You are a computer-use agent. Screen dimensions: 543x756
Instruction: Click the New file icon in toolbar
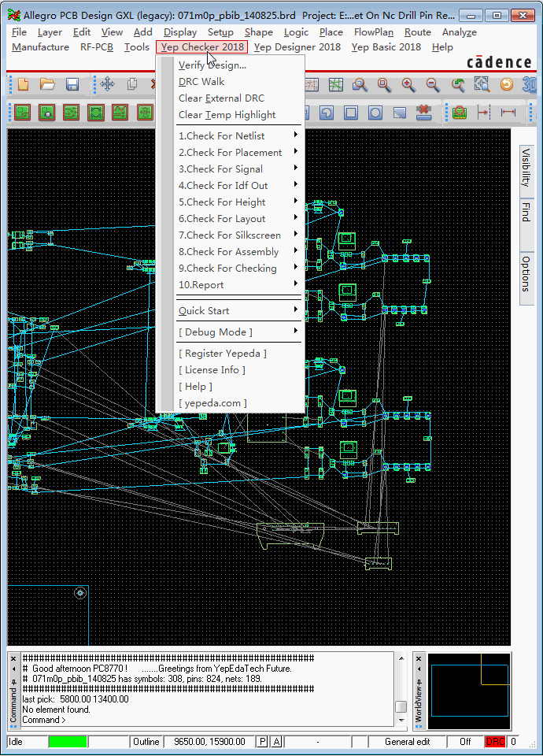click(x=23, y=84)
